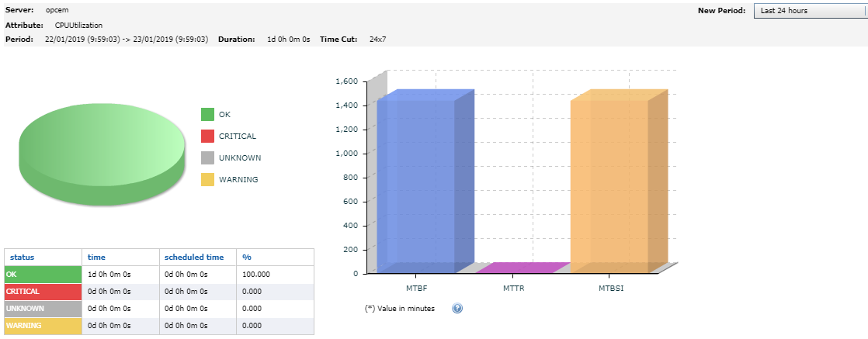This screenshot has height=339, width=868.
Task: Select the CRITICAL status row cell
Action: point(43,292)
